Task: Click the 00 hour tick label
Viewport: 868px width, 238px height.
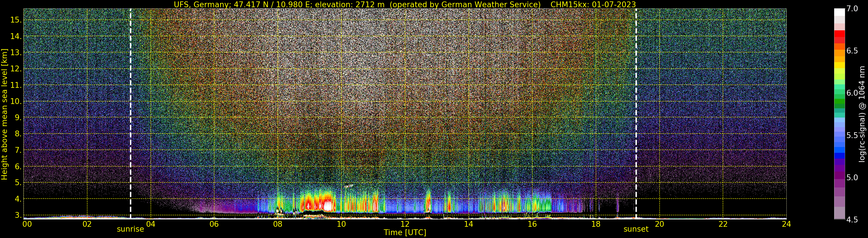Action: (x=27, y=224)
